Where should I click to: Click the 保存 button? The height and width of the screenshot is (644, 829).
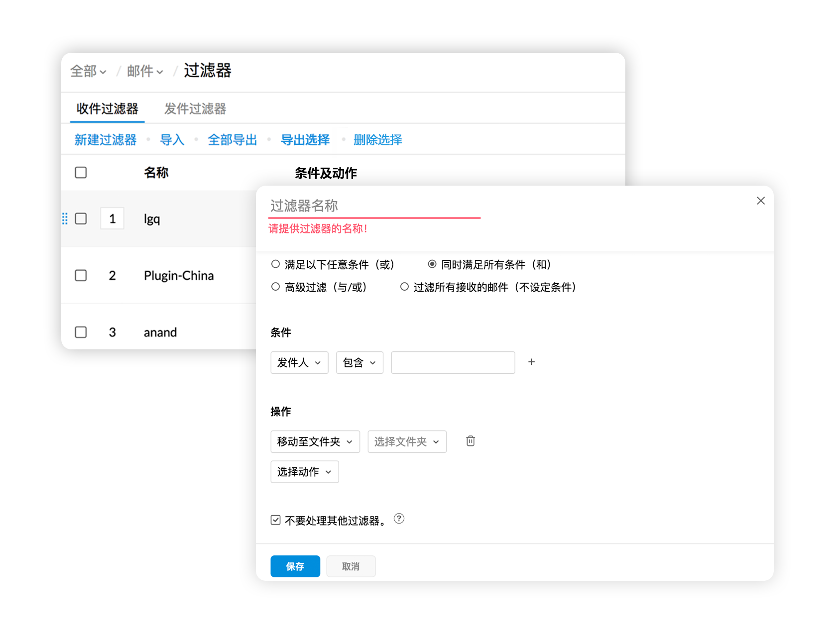click(295, 566)
